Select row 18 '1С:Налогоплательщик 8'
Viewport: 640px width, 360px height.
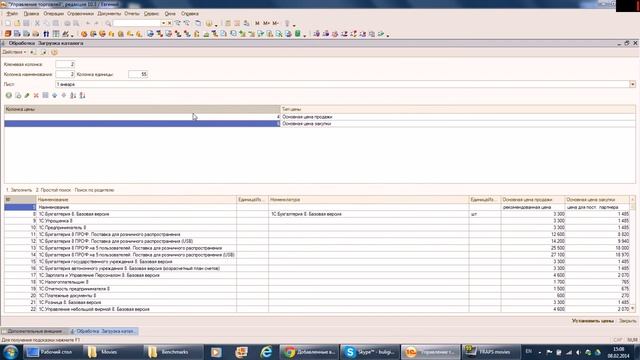317,282
